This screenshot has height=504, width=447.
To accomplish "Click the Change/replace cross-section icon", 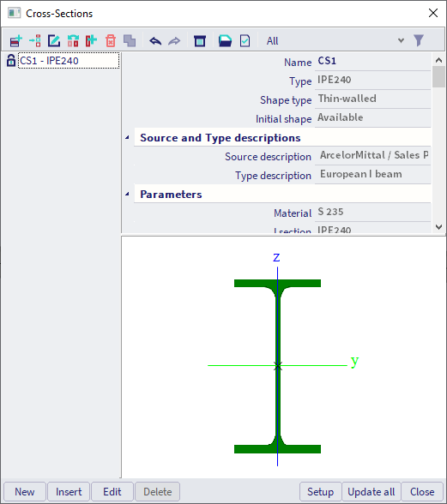I will (x=73, y=41).
